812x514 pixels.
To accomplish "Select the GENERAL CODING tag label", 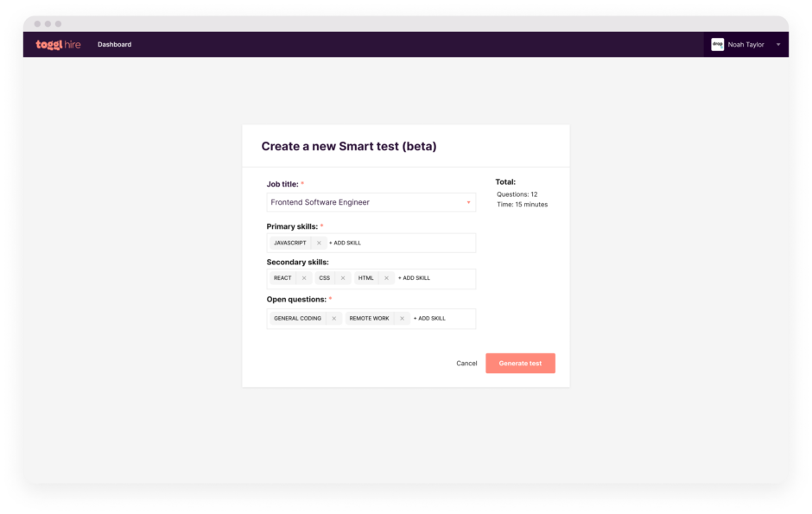I will tap(297, 319).
